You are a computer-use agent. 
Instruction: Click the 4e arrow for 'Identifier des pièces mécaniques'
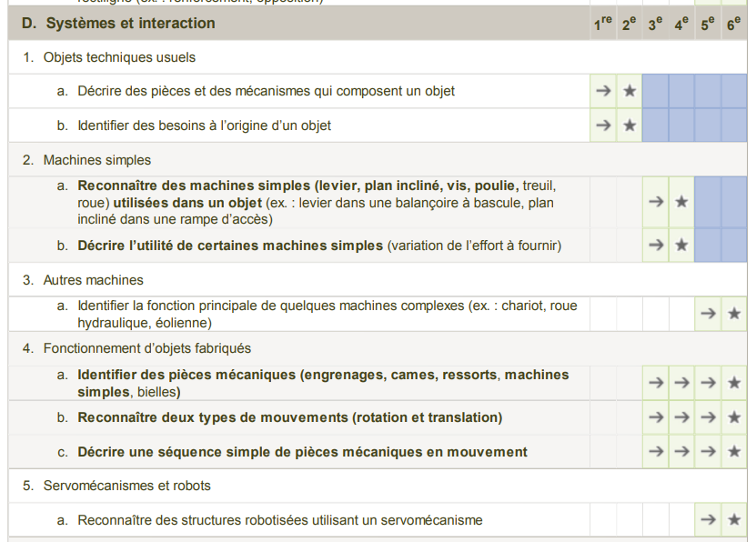point(680,382)
